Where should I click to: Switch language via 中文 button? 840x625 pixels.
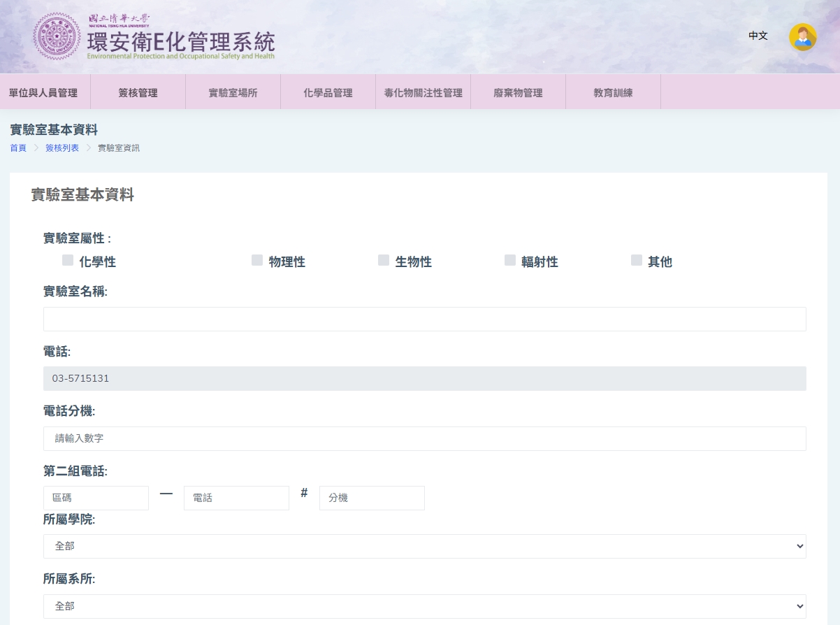pos(758,36)
